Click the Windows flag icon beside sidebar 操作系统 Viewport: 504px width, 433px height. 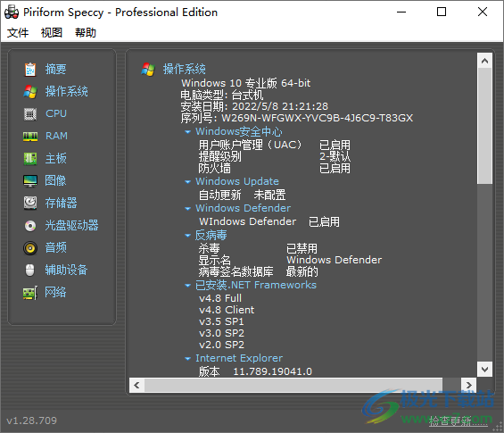[30, 92]
